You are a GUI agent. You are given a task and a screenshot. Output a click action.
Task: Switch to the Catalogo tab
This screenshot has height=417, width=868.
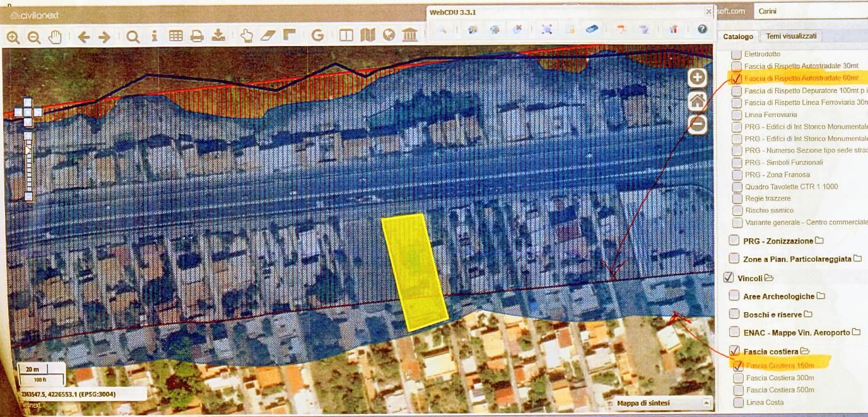pyautogui.click(x=738, y=37)
